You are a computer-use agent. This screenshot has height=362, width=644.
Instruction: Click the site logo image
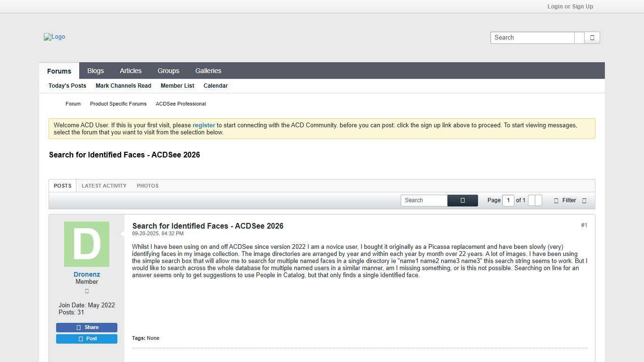pyautogui.click(x=54, y=37)
